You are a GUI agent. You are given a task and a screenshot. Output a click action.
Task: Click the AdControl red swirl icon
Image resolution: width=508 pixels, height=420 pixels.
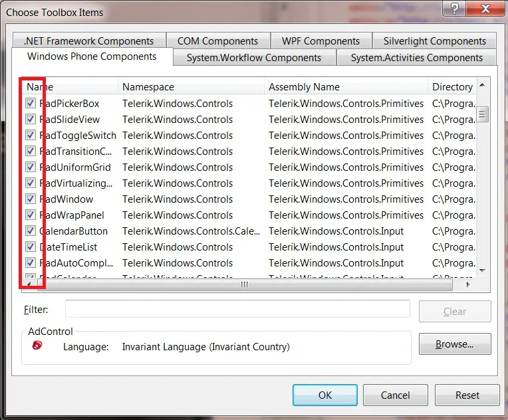(37, 345)
